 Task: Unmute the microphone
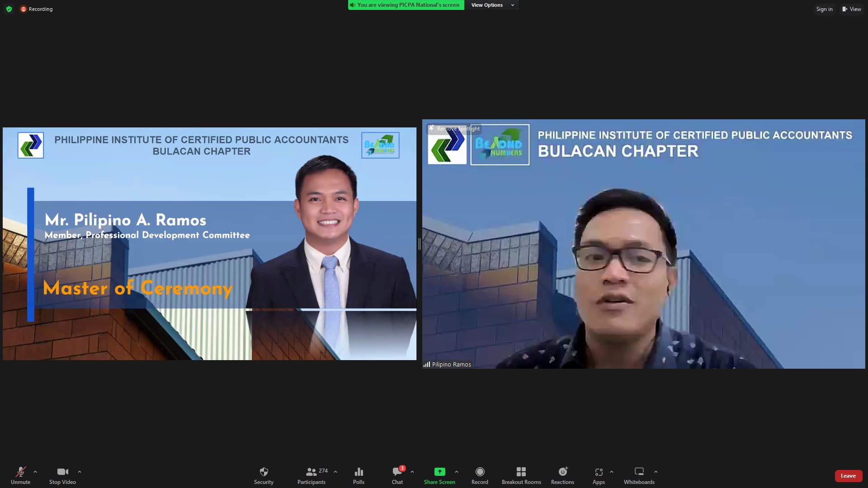[20, 475]
